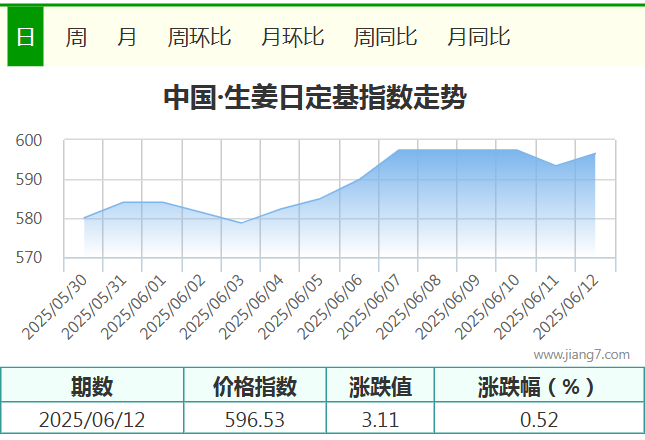645x440 pixels.
Task: Click the x-axis date 2025/06/11
Action: (527, 307)
